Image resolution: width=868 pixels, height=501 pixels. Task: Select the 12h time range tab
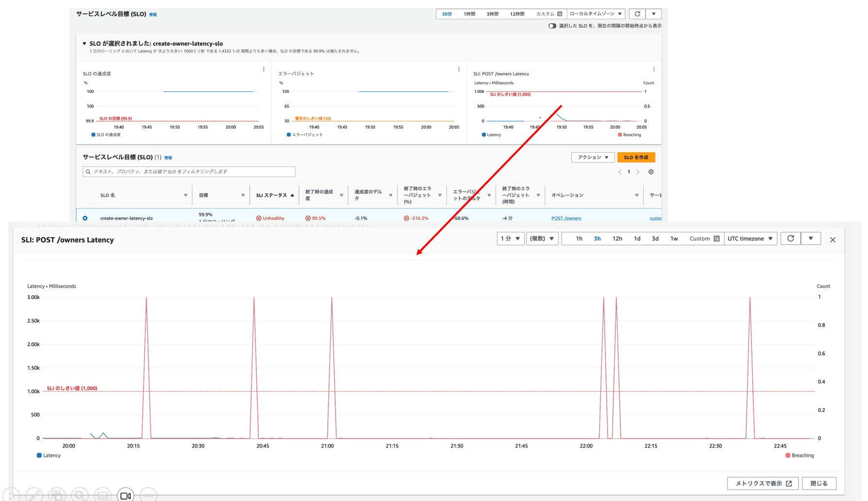[617, 239]
